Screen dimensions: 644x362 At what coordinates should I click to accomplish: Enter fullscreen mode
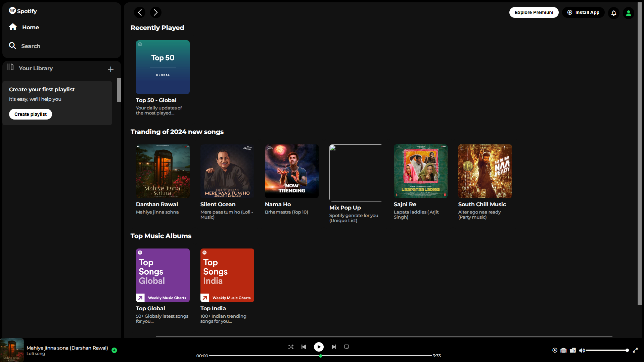[x=635, y=350]
